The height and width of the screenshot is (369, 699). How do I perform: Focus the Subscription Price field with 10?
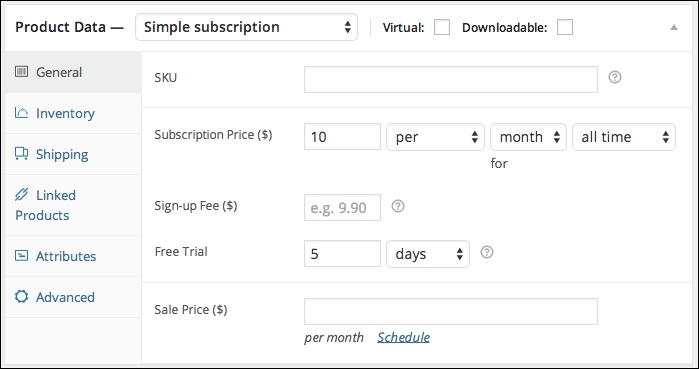tap(342, 137)
